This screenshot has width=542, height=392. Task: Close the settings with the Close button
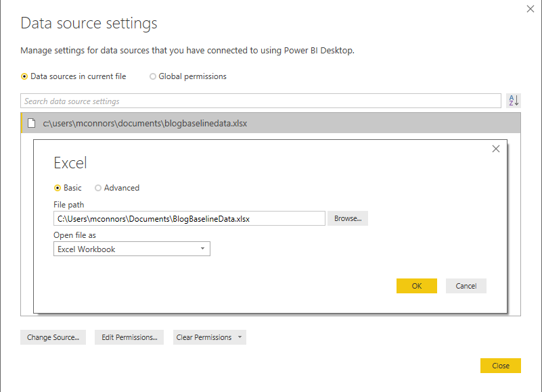500,365
